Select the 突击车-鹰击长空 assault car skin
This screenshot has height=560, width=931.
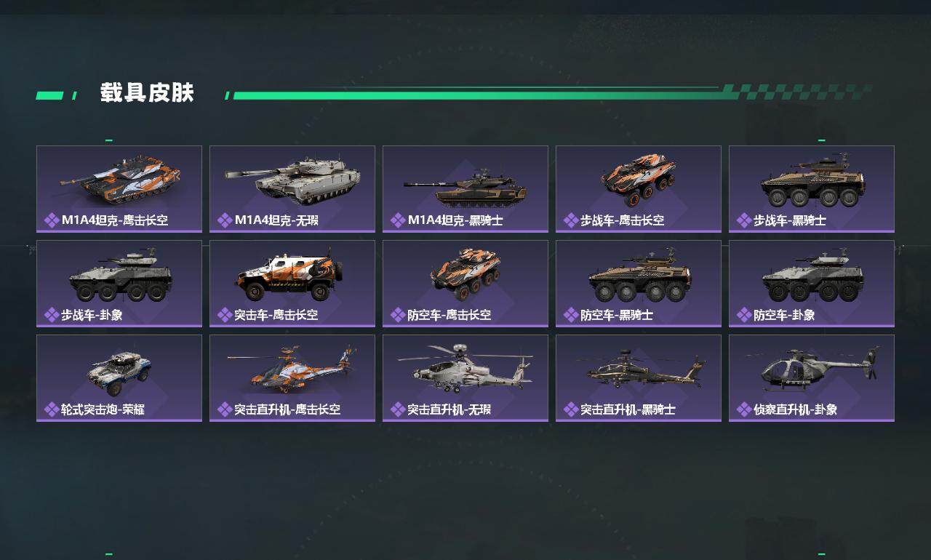tap(292, 284)
